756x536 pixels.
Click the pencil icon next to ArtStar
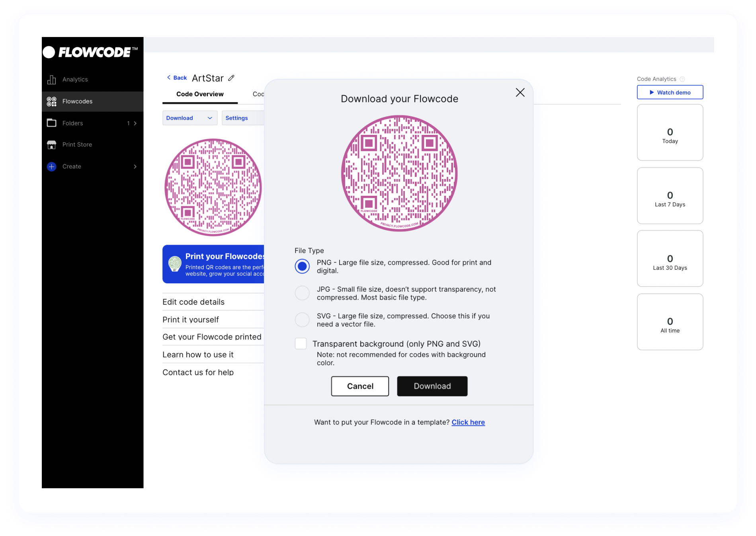[x=231, y=78]
